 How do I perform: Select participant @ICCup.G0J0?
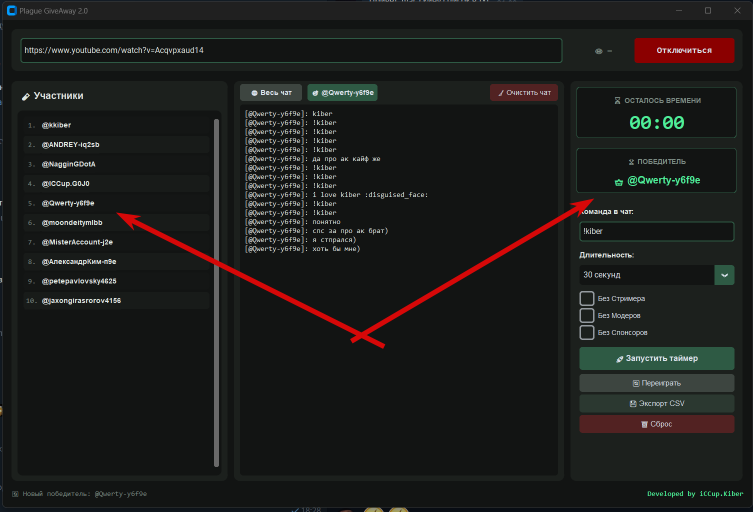116,183
